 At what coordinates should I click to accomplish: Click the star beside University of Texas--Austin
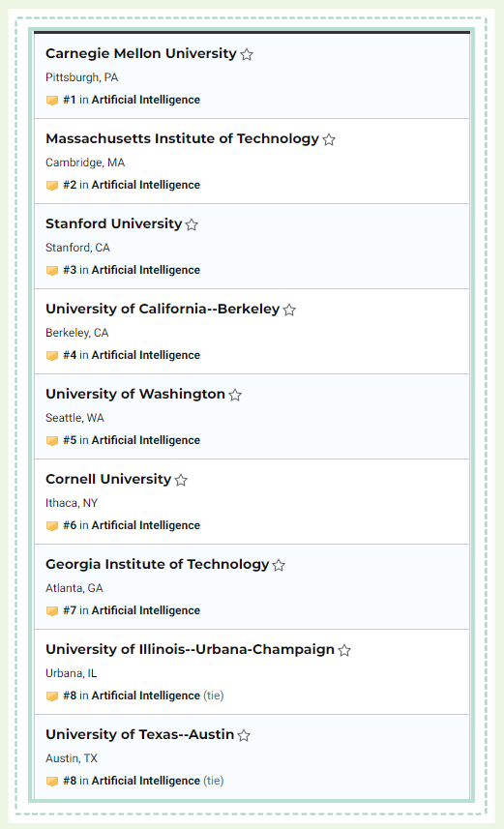(244, 735)
